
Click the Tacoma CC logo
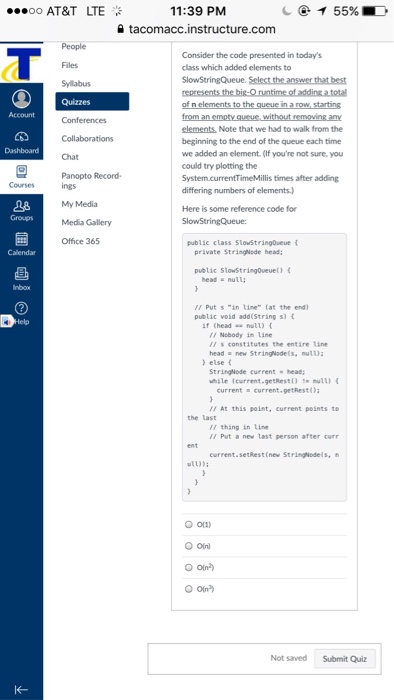coord(21,64)
